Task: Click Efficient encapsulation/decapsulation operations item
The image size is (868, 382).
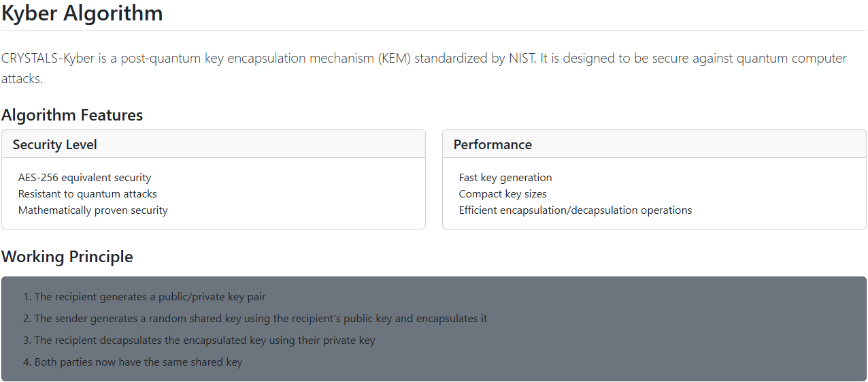Action: click(575, 210)
